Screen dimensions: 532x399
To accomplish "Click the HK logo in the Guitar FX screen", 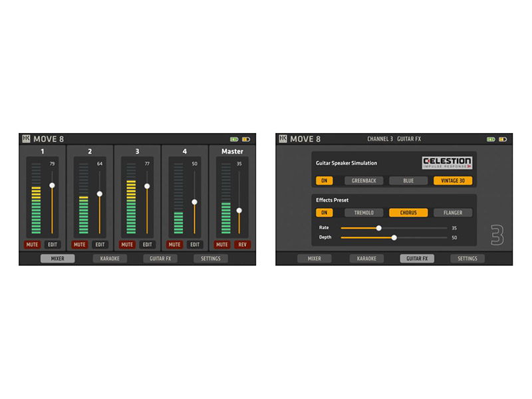I will 283,139.
